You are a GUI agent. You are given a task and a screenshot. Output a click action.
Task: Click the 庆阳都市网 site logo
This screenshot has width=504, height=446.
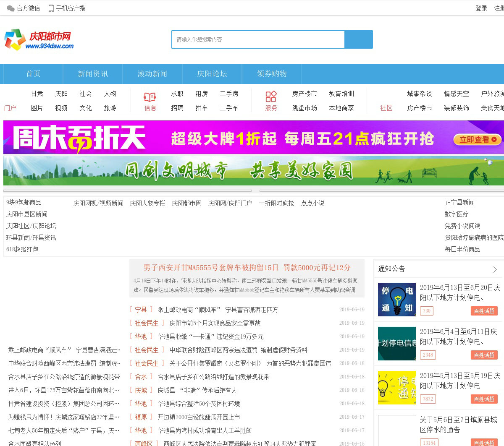(39, 40)
